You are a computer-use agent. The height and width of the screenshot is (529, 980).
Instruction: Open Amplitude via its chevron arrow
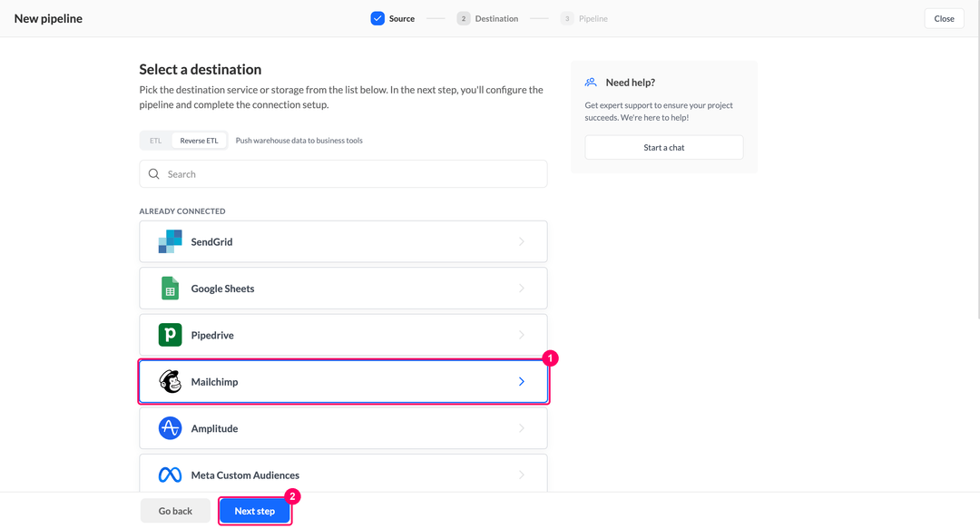[x=521, y=428]
